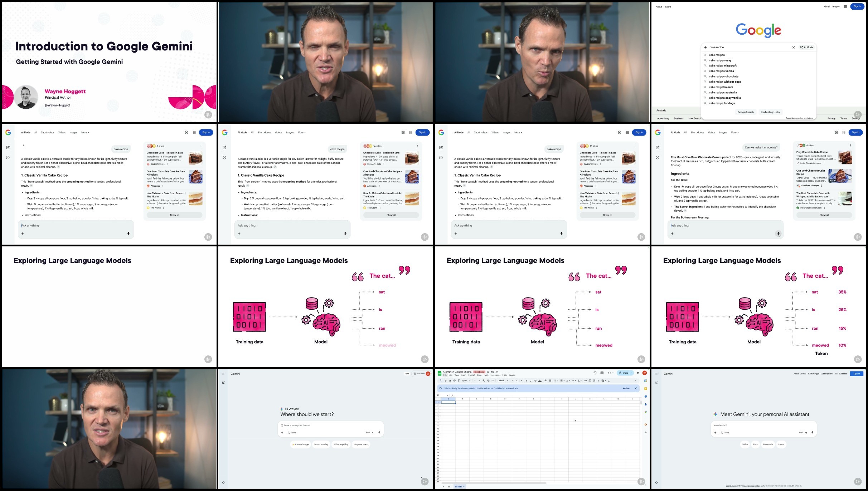The width and height of the screenshot is (868, 491).
Task: Click Format as currency dollar icon in Sheets
Action: tap(475, 380)
